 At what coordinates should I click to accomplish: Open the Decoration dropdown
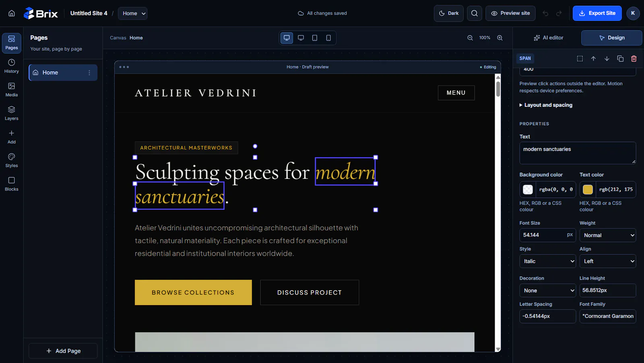point(548,291)
